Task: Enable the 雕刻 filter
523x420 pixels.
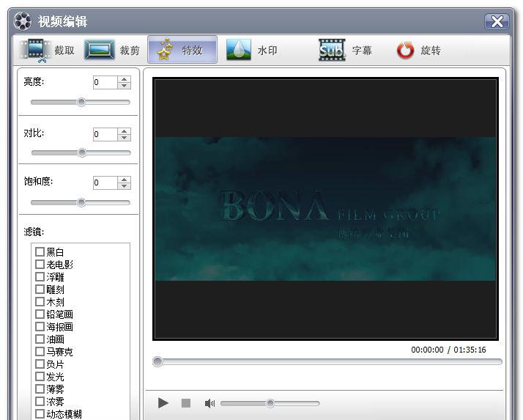Action: [40, 289]
